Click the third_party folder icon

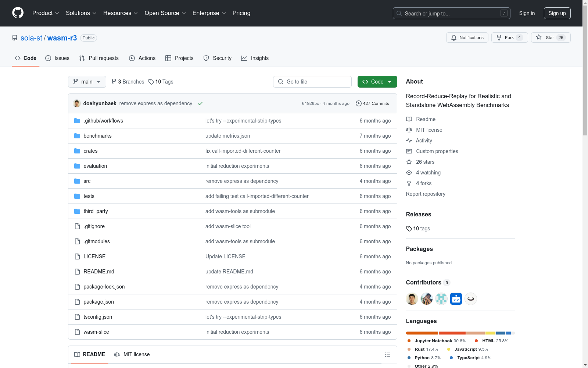[x=77, y=211]
